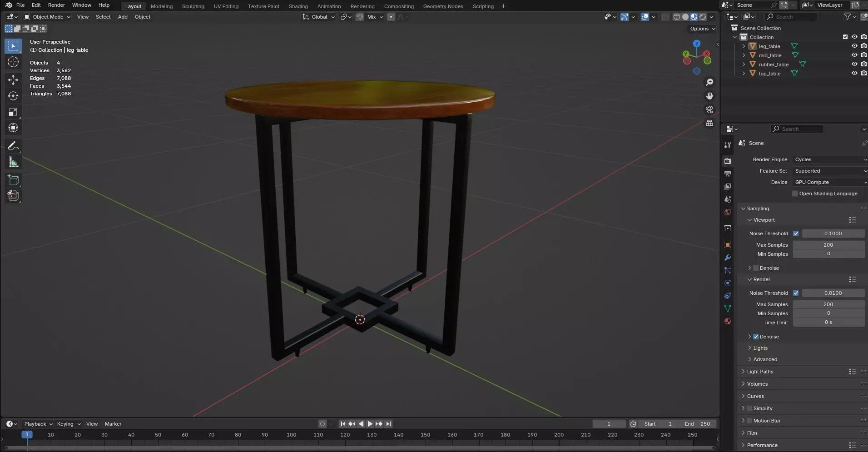The width and height of the screenshot is (868, 452).
Task: Switch perspective/orthographic grid icon
Action: [x=709, y=123]
